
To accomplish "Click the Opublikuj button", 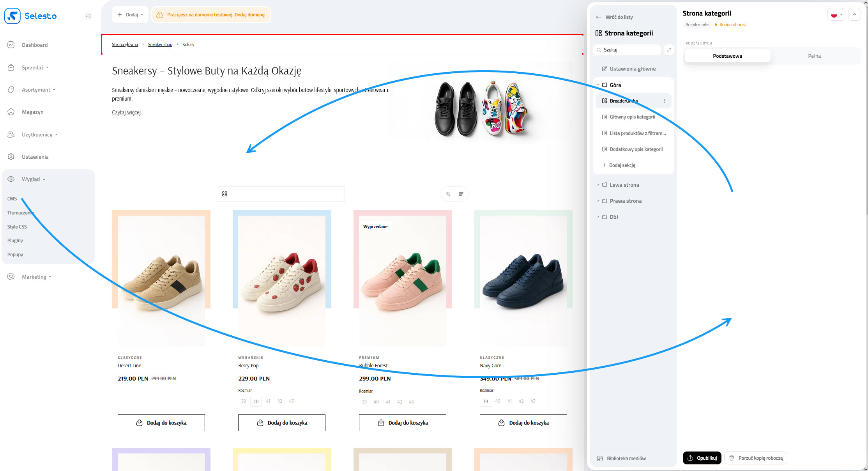I will (702, 458).
